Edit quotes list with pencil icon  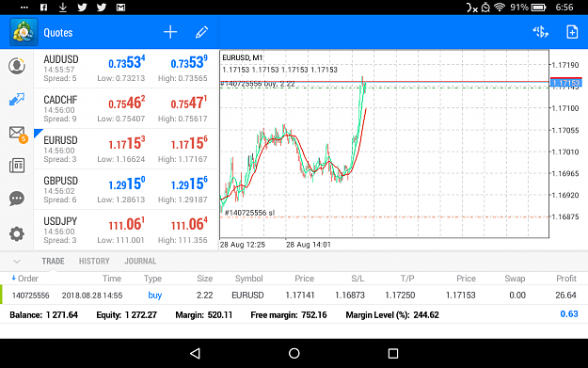[x=201, y=32]
